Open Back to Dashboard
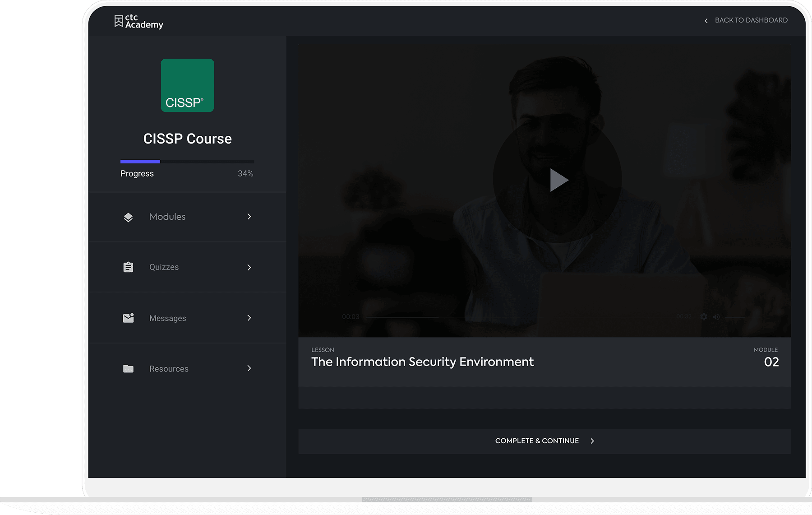 (x=751, y=20)
